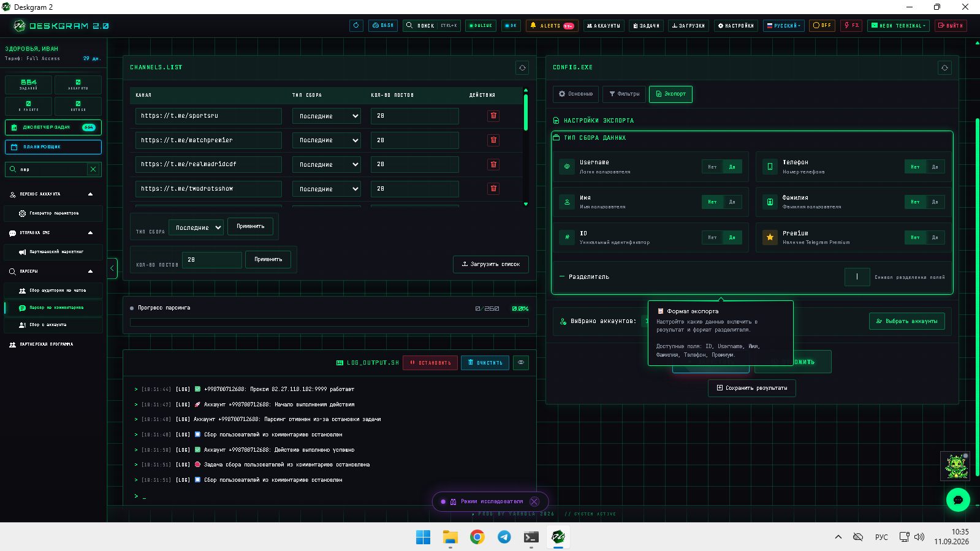Open Диспетчер задач in the sidebar

click(x=53, y=127)
